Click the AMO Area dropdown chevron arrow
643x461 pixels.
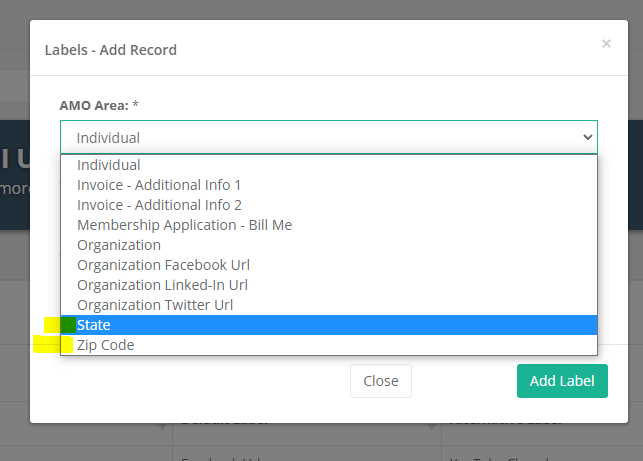(587, 138)
